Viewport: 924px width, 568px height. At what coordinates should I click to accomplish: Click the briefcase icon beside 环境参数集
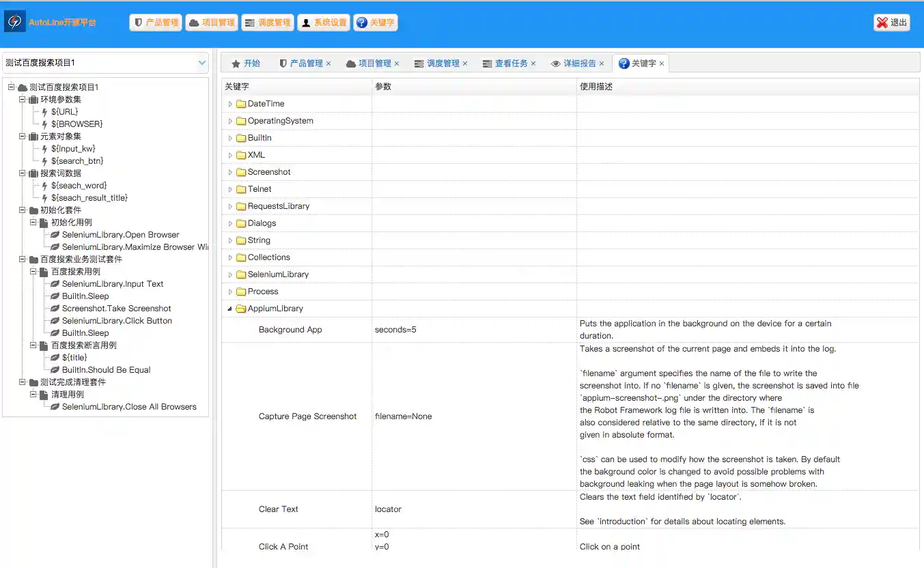33,100
